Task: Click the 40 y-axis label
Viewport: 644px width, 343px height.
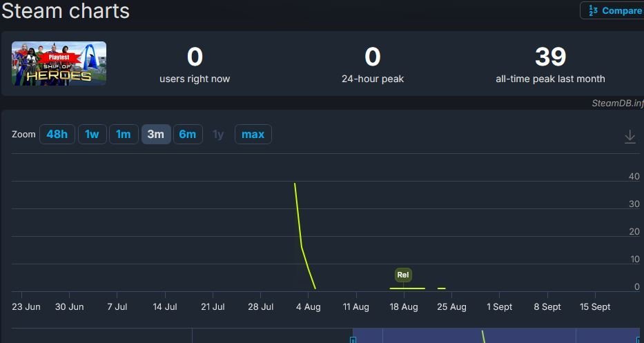Action: point(634,176)
